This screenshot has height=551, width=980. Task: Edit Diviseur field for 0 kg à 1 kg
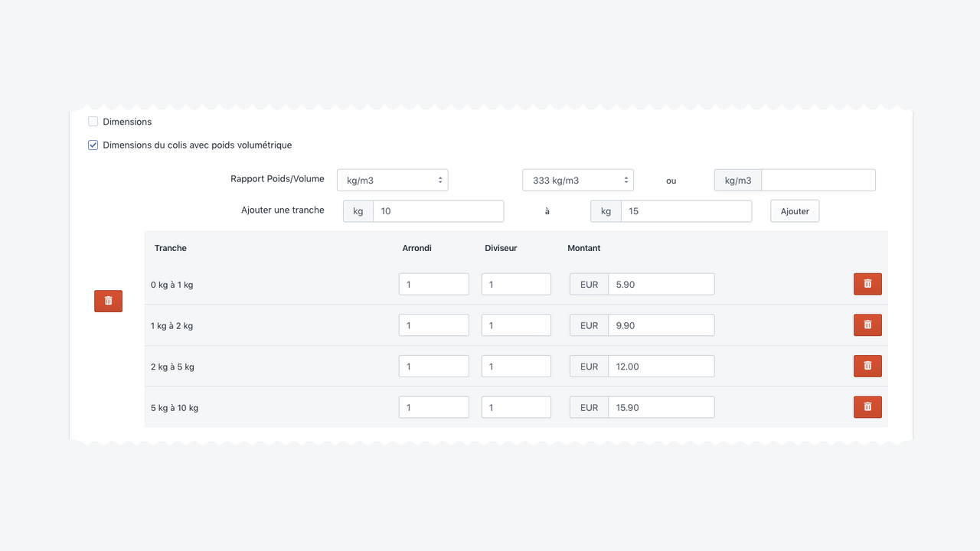click(x=516, y=284)
